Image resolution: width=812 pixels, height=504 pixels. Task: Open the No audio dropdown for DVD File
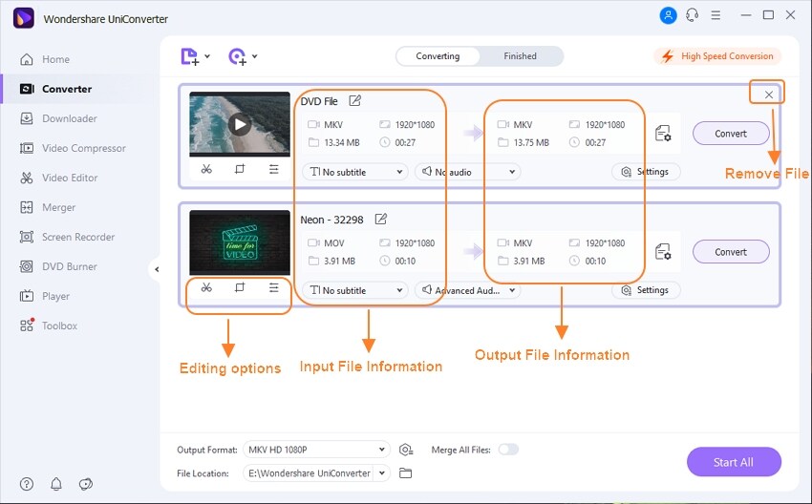(x=468, y=172)
